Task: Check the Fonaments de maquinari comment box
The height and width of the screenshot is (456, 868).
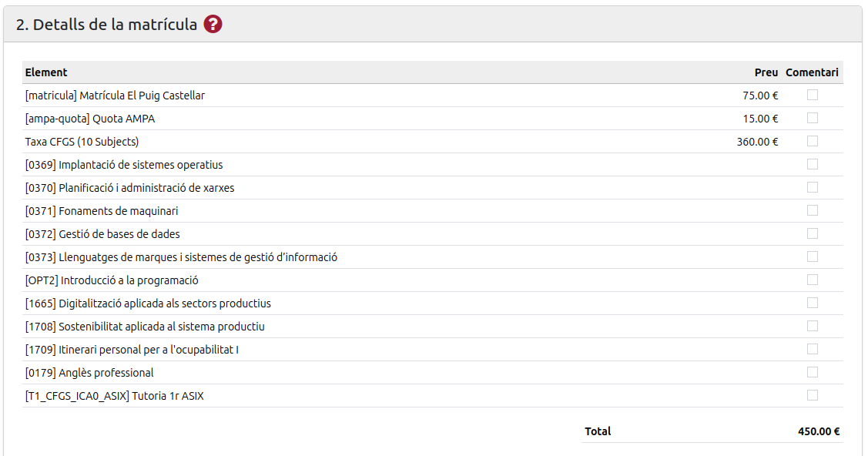Action: [812, 210]
